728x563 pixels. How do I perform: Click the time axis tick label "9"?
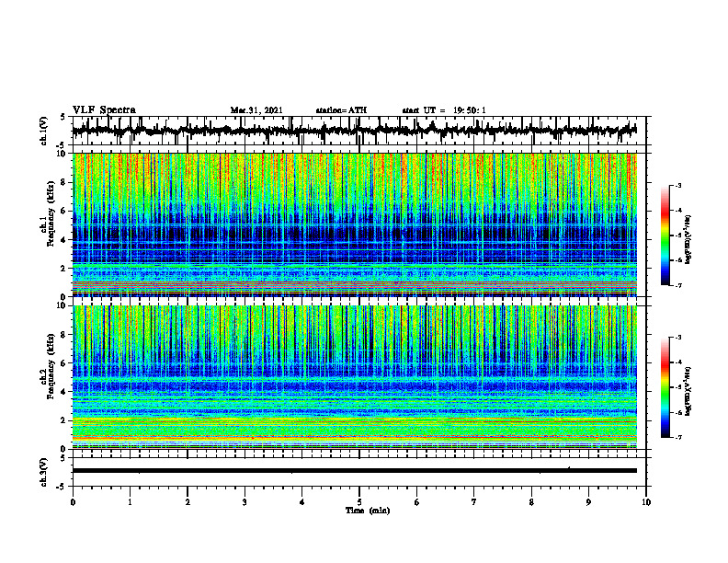(588, 502)
